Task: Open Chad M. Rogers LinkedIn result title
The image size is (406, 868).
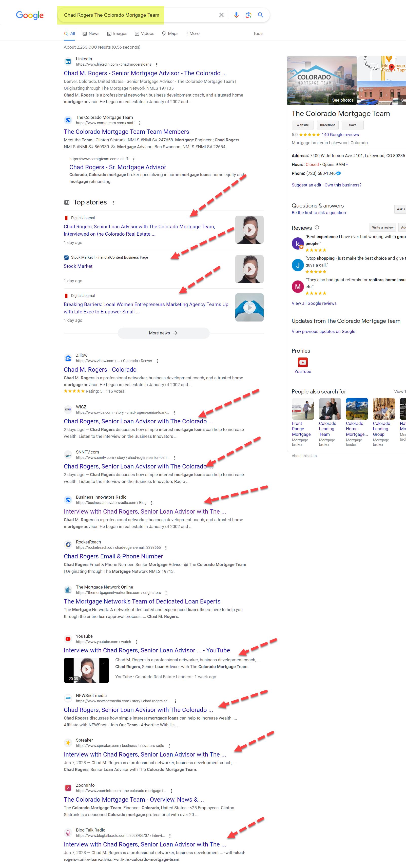Action: [x=145, y=73]
